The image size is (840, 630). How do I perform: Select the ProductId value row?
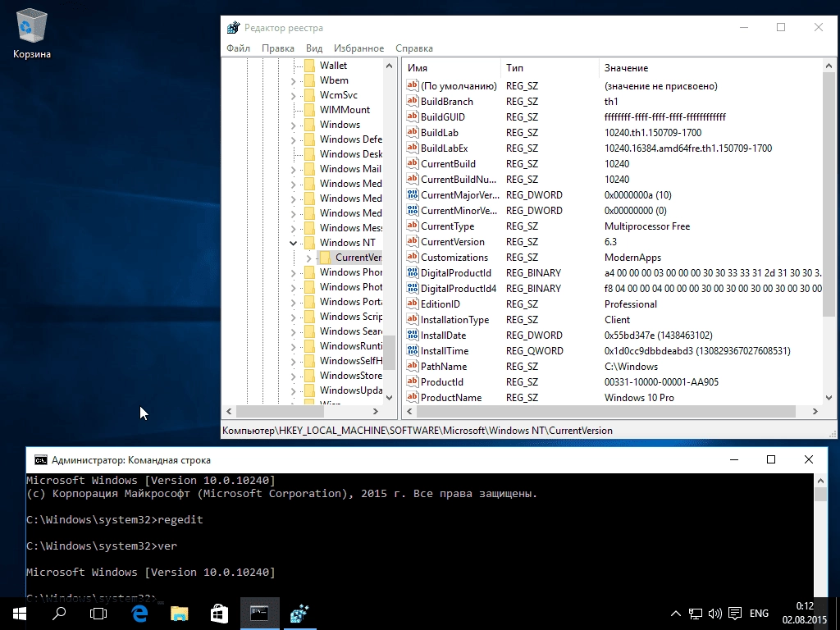coord(614,381)
